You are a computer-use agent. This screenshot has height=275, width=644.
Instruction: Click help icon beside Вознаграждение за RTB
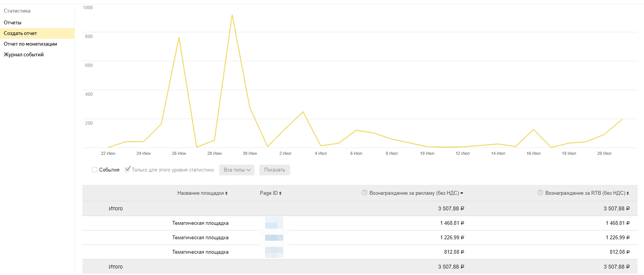[540, 193]
